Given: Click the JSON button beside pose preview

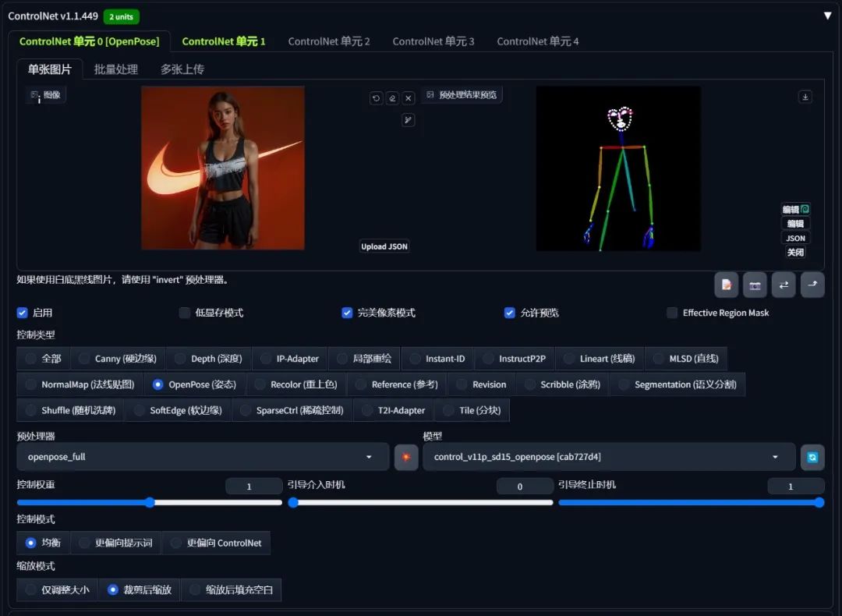Looking at the screenshot, I should tap(795, 238).
